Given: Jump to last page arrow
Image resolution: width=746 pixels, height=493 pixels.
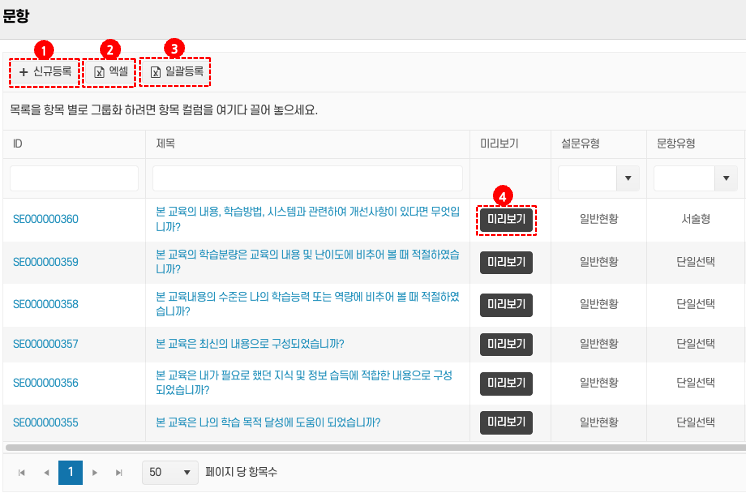Looking at the screenshot, I should click(119, 472).
